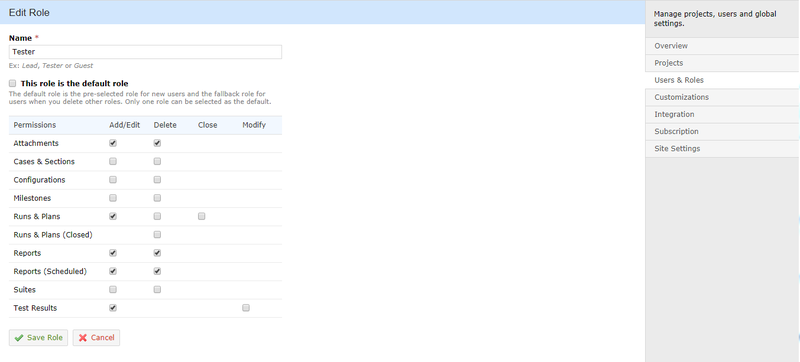Uncheck Reports (Scheduled) Add/Edit permission

(113, 272)
